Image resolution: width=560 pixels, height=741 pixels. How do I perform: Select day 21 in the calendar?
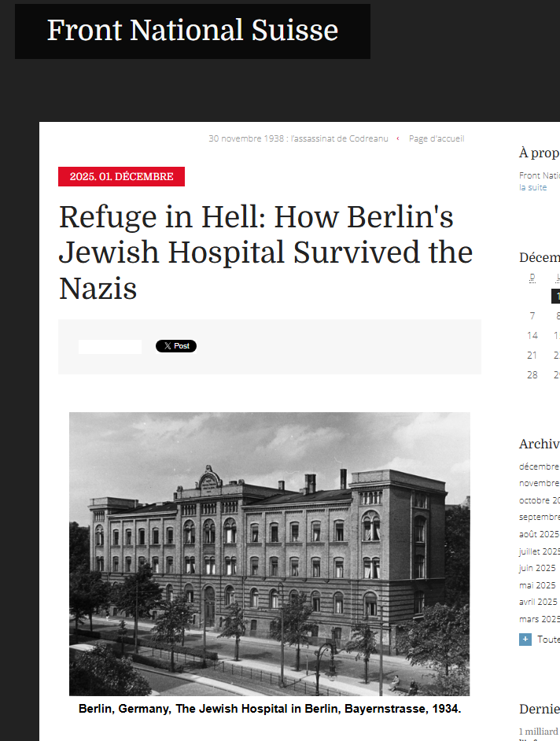(x=532, y=356)
